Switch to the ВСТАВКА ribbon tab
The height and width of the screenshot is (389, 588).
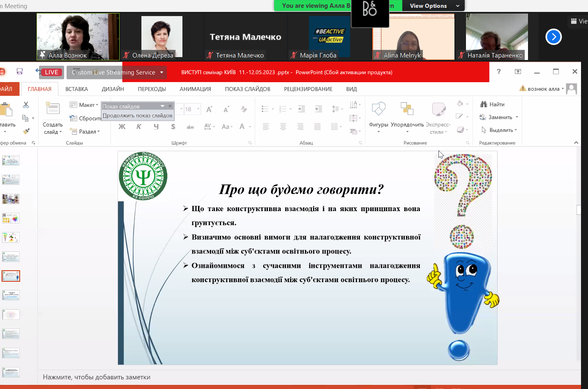point(76,89)
